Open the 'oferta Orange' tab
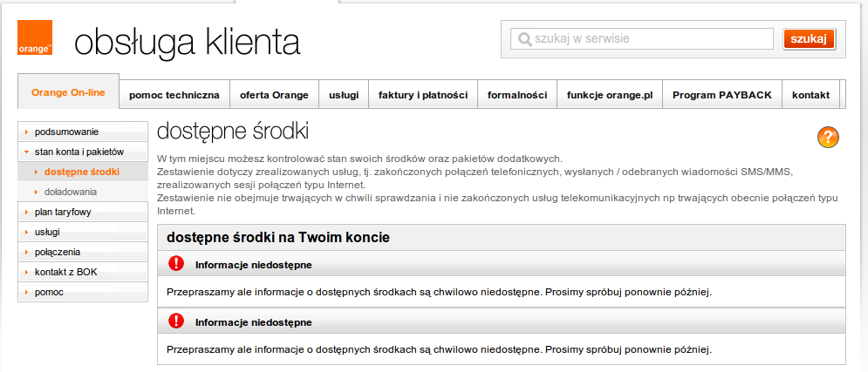The image size is (868, 372). pyautogui.click(x=274, y=95)
